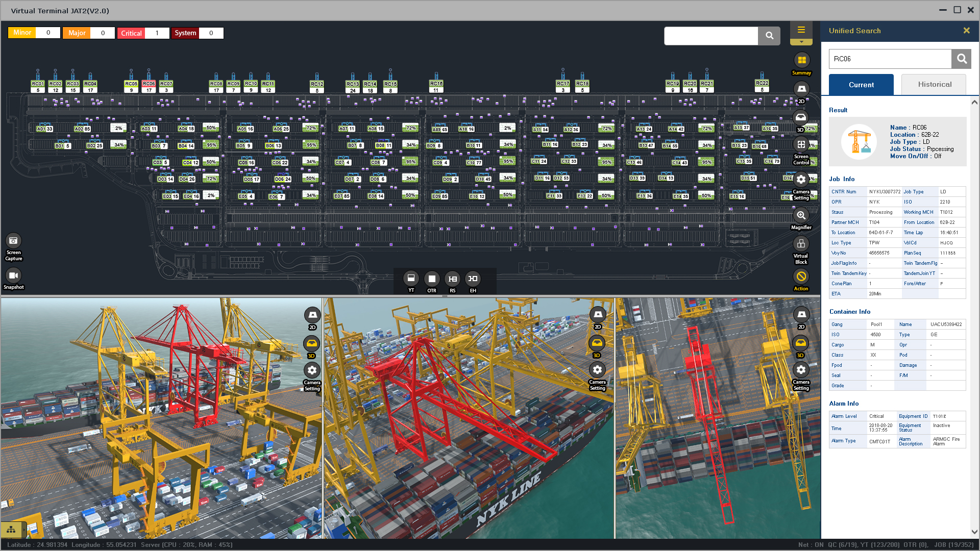The image size is (980, 551).
Task: Open the Action icon
Action: pyautogui.click(x=801, y=277)
